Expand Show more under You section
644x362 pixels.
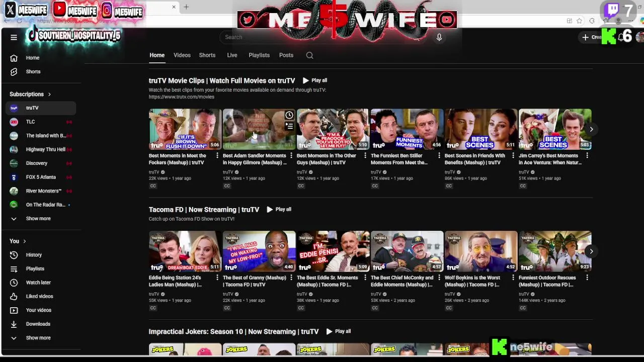(41, 338)
